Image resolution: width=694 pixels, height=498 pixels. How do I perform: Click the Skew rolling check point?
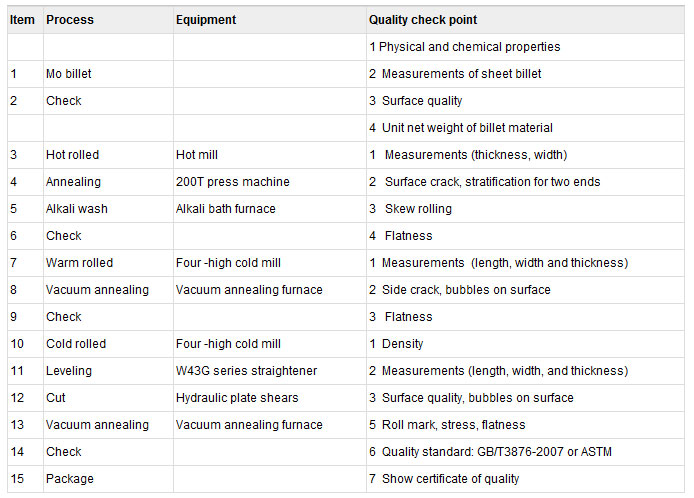(525, 209)
